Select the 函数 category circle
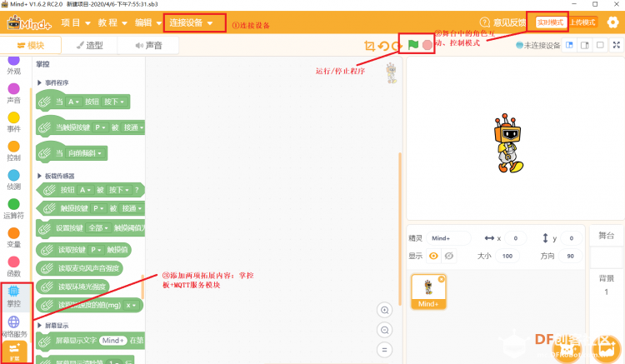This screenshot has width=625, height=364. pyautogui.click(x=13, y=262)
